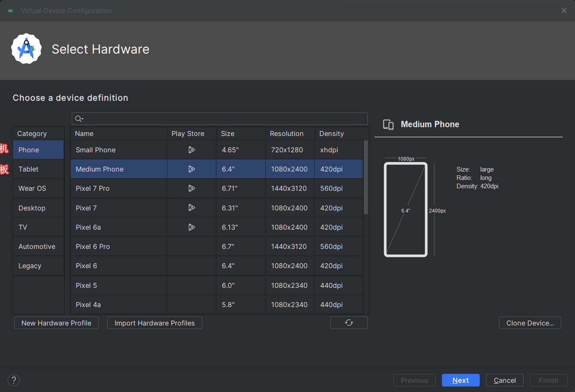Click Play Store icon in Pixel 7 row

click(192, 208)
